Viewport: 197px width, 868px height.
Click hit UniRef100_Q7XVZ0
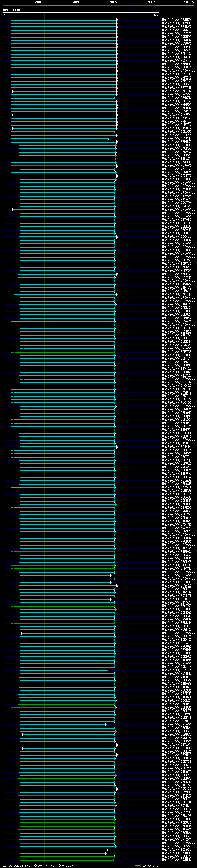point(177,33)
